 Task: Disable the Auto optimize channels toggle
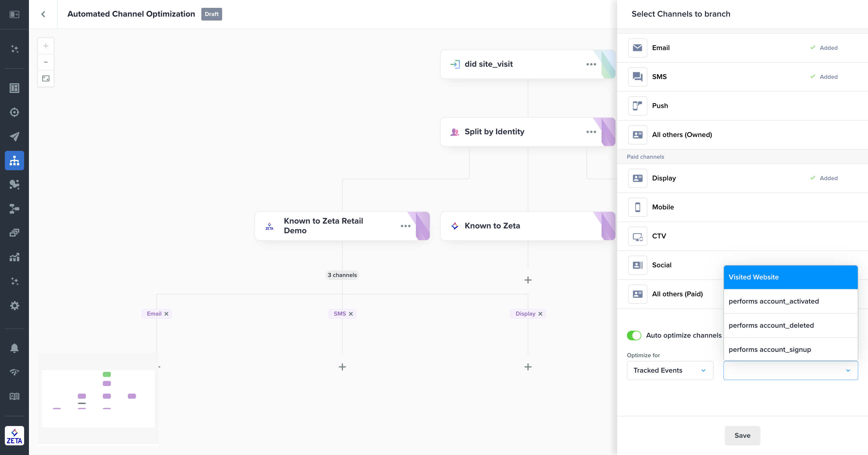point(634,335)
